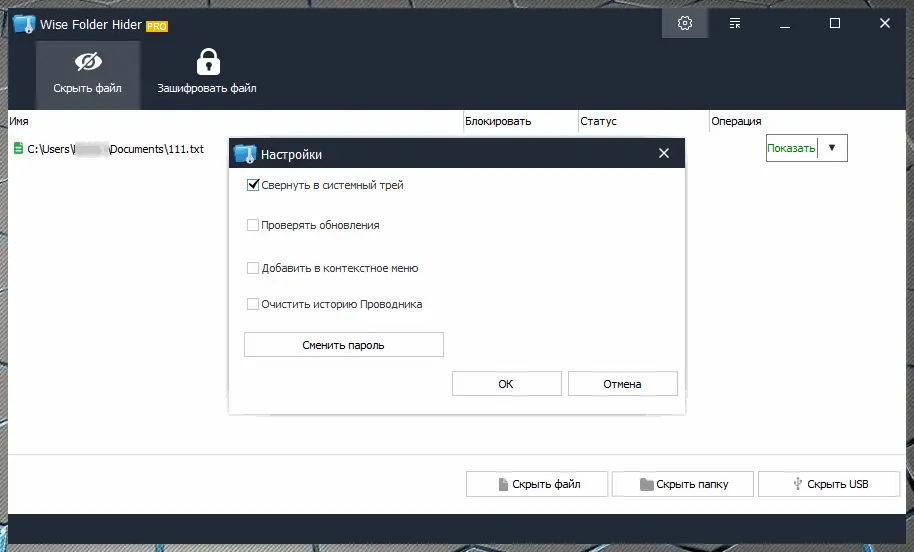Select the 111.txt file path row

[x=115, y=149]
